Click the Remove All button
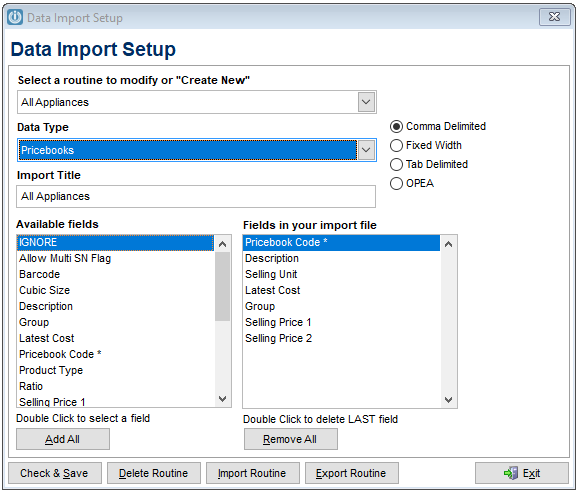Viewport: 580px width, 493px height. pos(291,439)
